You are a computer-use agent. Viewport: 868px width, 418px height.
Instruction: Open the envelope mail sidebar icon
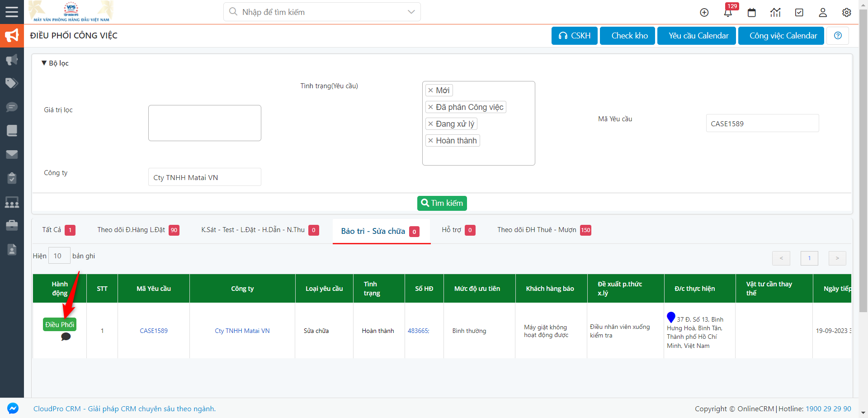tap(12, 154)
